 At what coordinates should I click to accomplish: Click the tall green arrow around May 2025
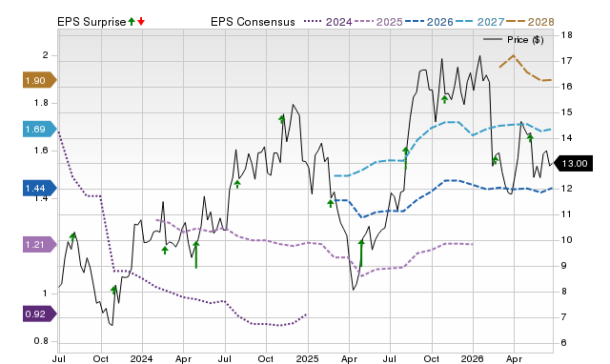[361, 253]
